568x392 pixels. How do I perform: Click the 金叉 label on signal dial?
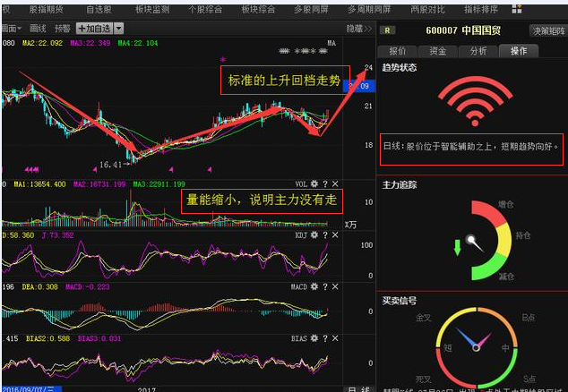[x=424, y=318]
